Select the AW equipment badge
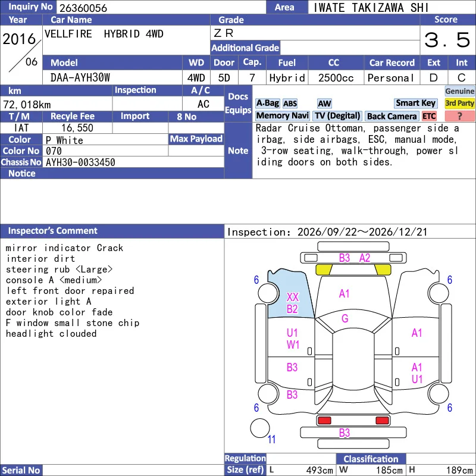Viewport: 476px width, 476px height. (x=324, y=104)
